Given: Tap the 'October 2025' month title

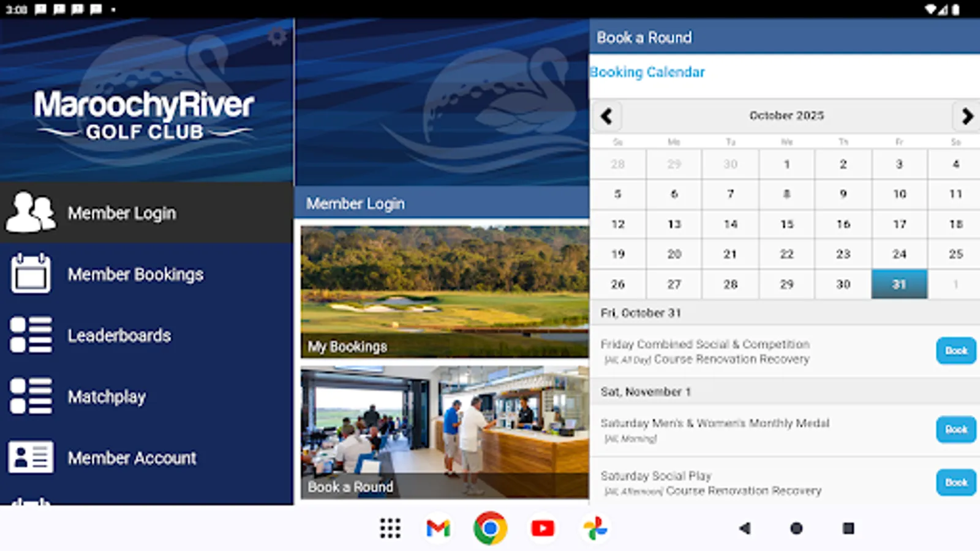Looking at the screenshot, I should [x=786, y=116].
